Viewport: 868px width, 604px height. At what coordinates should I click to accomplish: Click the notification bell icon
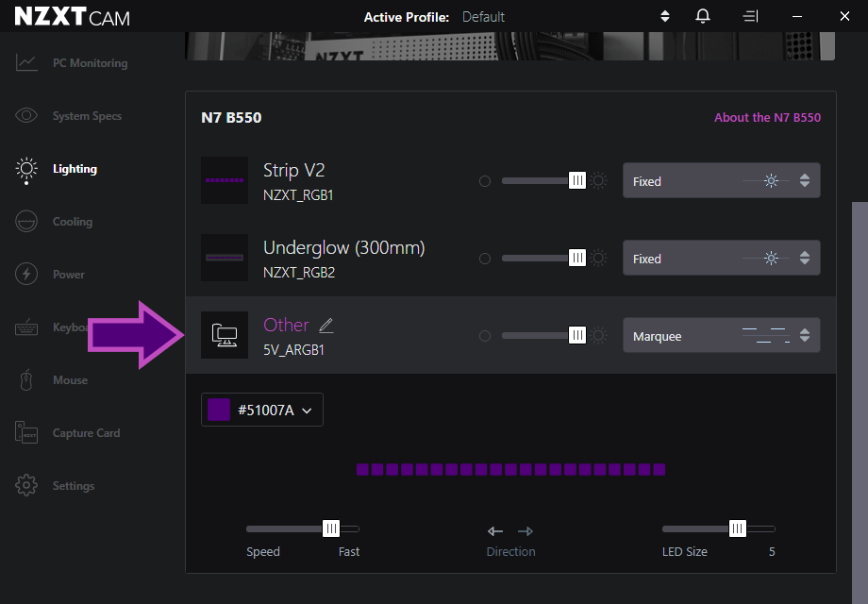[x=702, y=16]
